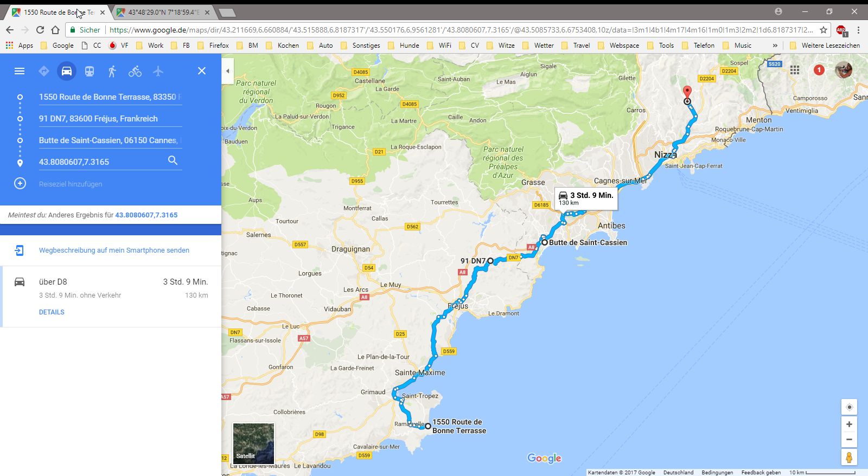The image size is (868, 476).
Task: Click show my location button
Action: click(849, 407)
